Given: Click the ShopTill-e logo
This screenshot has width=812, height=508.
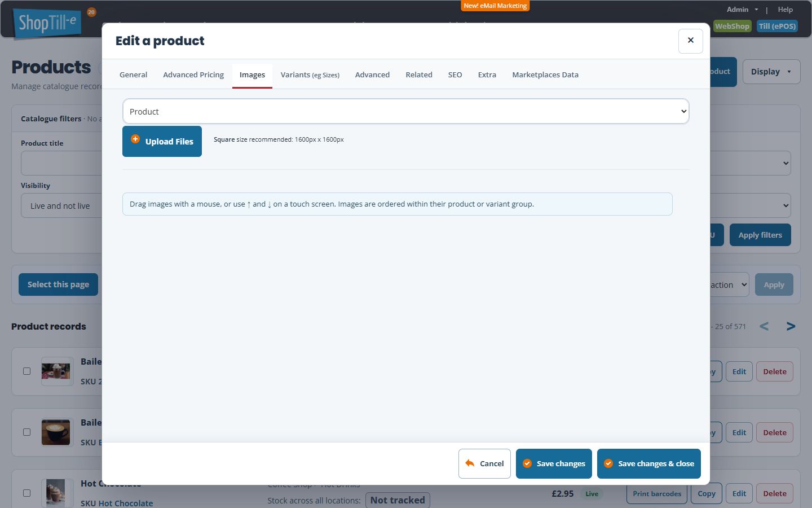Looking at the screenshot, I should click(47, 23).
